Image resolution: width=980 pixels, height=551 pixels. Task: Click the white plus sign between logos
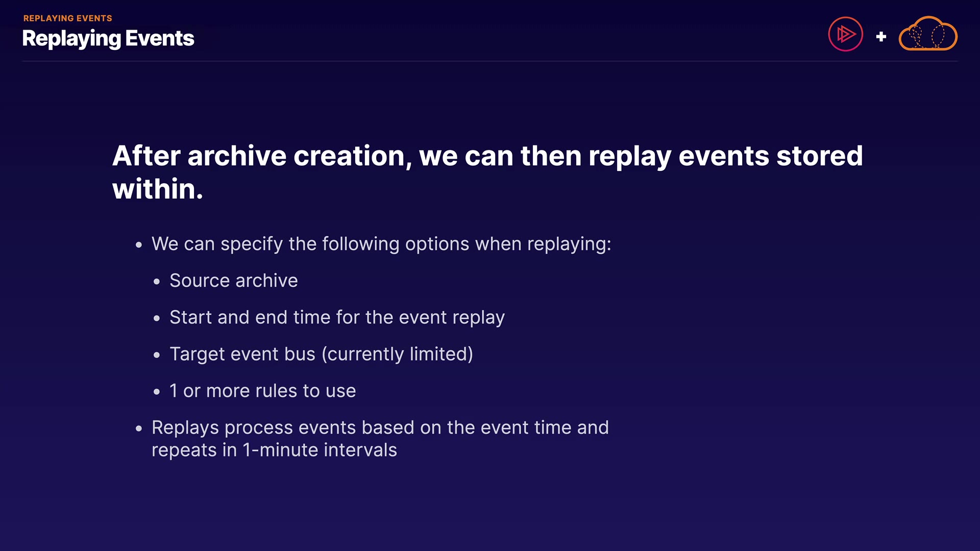[881, 37]
